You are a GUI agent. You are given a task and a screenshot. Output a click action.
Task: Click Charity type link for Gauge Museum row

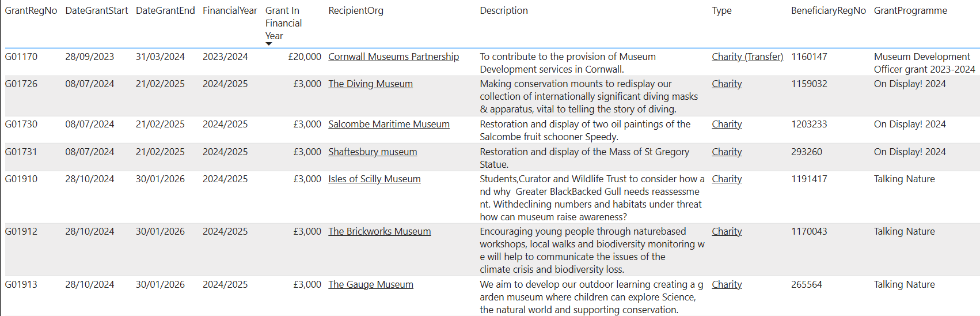pyautogui.click(x=727, y=284)
